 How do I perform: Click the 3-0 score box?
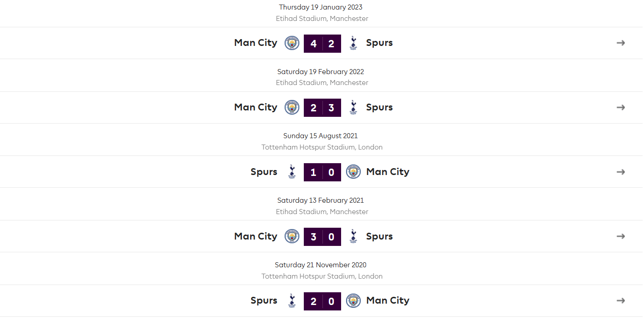[322, 237]
